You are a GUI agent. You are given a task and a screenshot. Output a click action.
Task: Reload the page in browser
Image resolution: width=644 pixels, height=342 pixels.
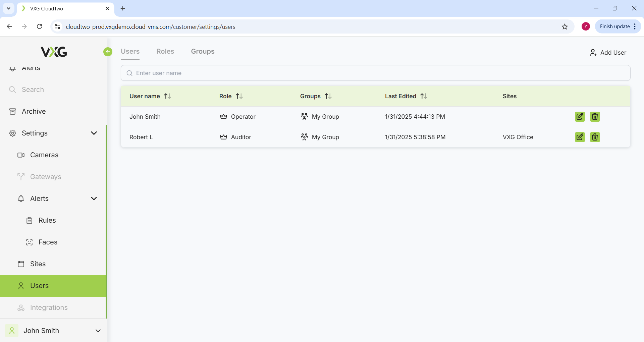coord(40,26)
